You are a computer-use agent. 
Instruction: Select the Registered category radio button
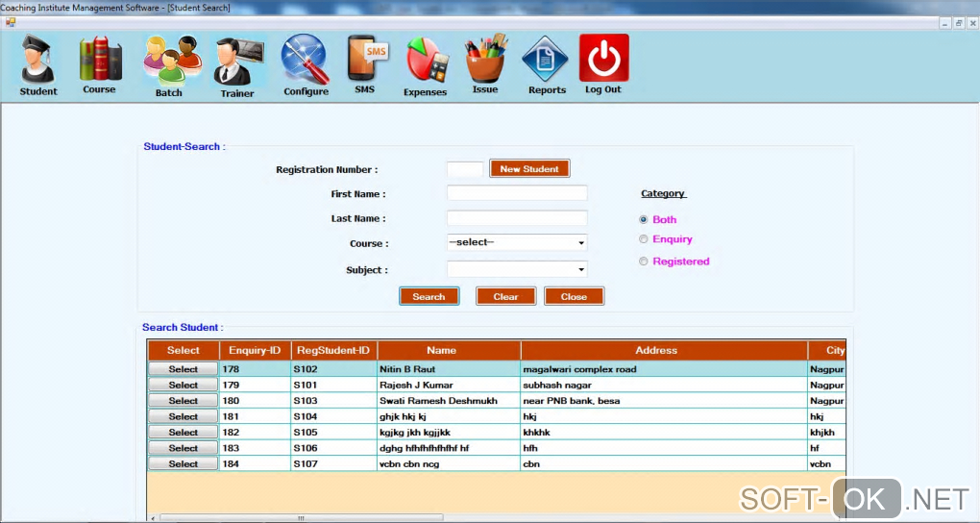point(643,261)
